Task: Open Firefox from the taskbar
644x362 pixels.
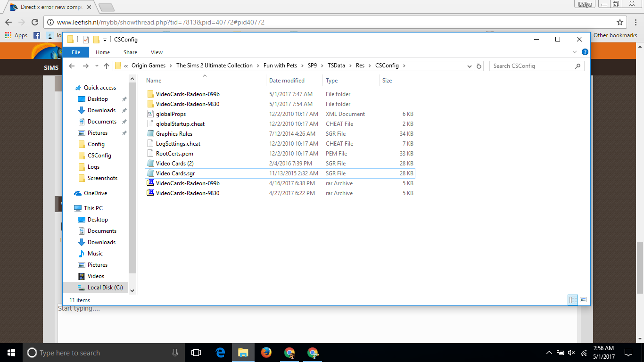Action: pyautogui.click(x=266, y=353)
